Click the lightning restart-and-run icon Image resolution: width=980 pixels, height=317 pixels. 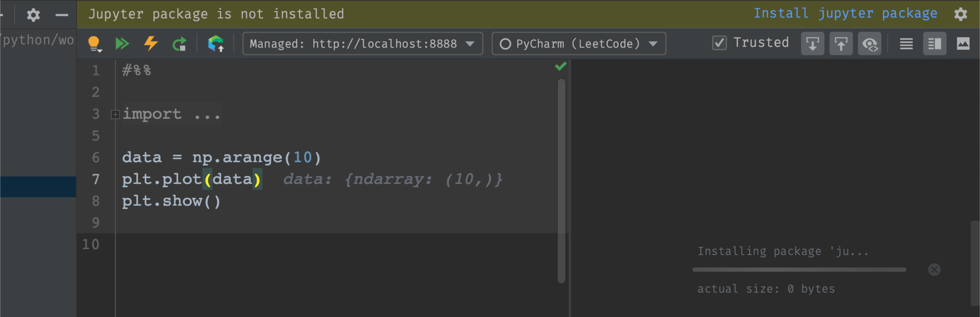click(151, 43)
